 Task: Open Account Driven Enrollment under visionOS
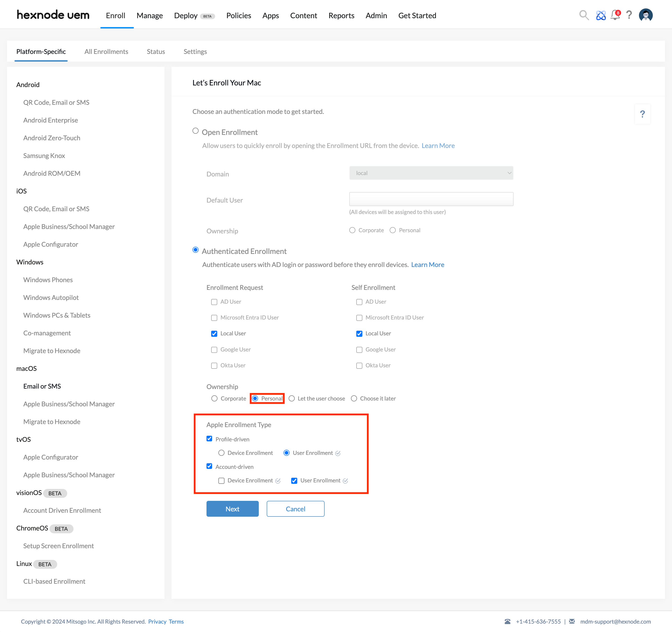click(x=62, y=511)
